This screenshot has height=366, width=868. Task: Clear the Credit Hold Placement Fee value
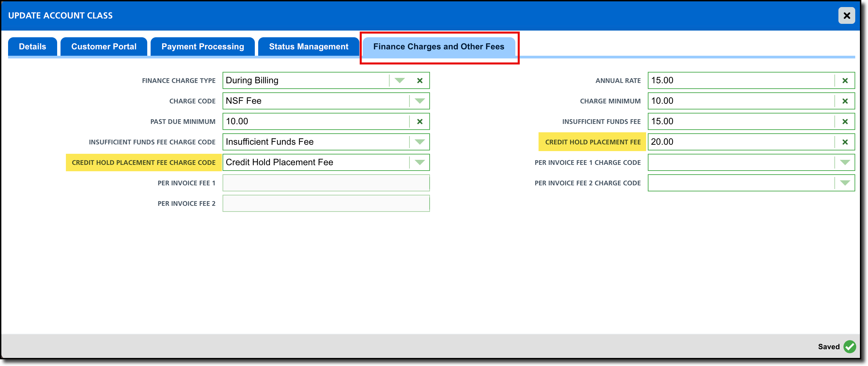pyautogui.click(x=845, y=142)
